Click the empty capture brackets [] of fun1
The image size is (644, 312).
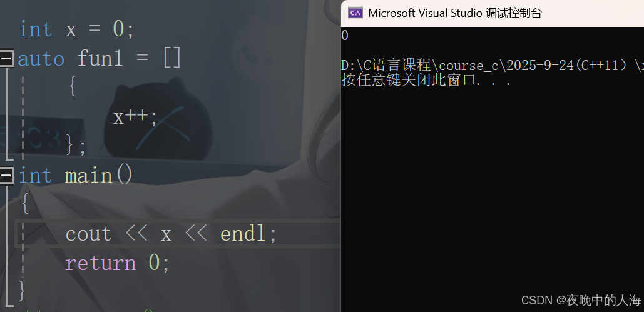click(x=173, y=58)
